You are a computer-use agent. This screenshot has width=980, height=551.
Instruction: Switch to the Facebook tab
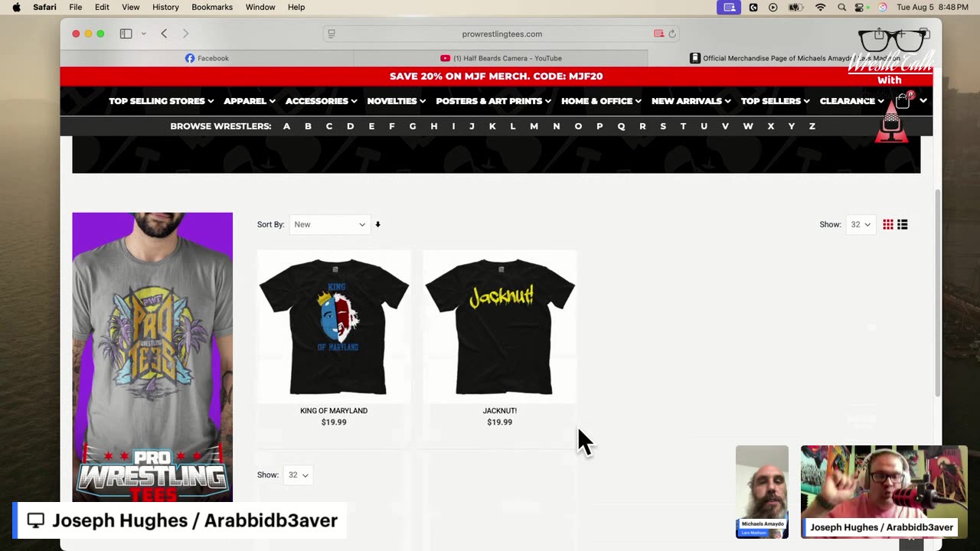click(x=207, y=58)
